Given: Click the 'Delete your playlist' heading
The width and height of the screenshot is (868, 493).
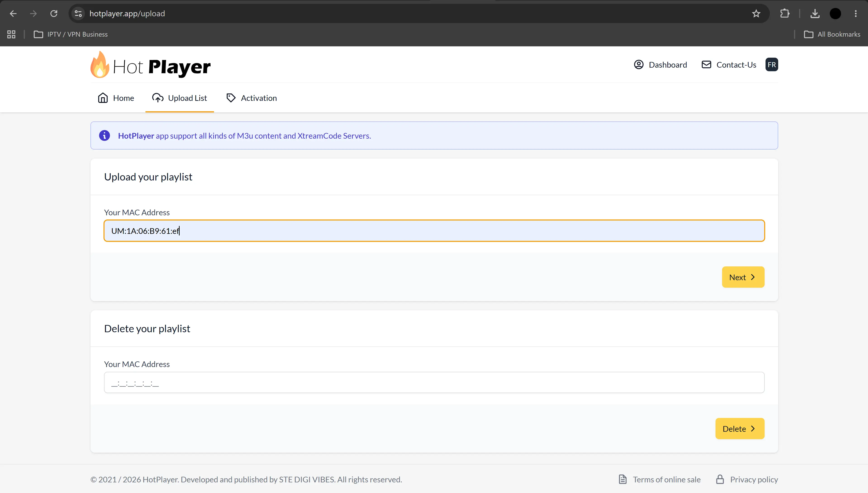Looking at the screenshot, I should tap(147, 328).
